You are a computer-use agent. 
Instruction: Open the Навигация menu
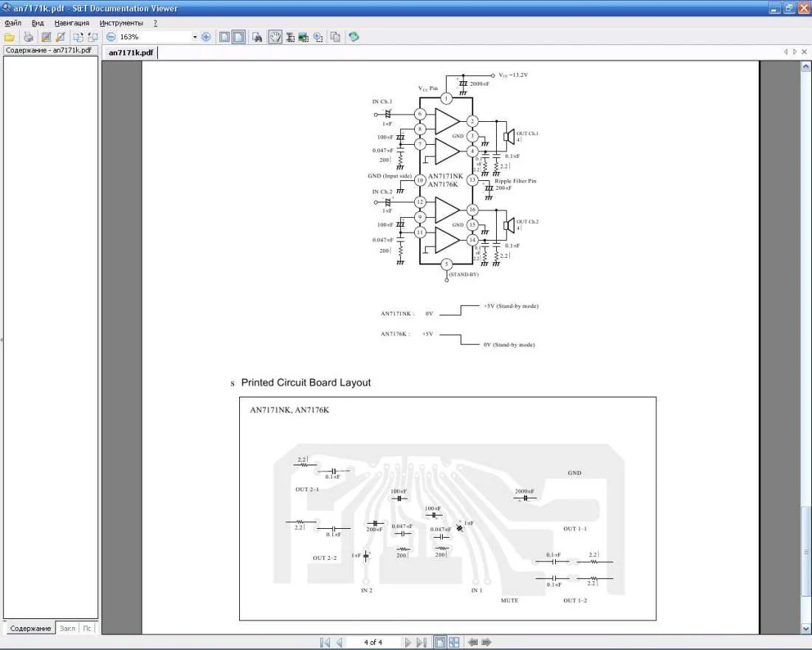point(72,23)
